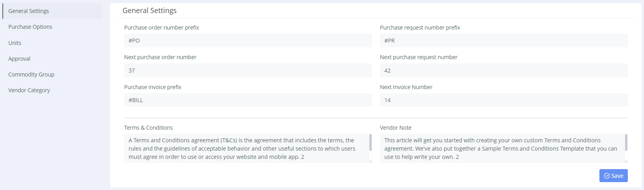
Task: Click the Purchase order number prefix field
Action: click(248, 41)
